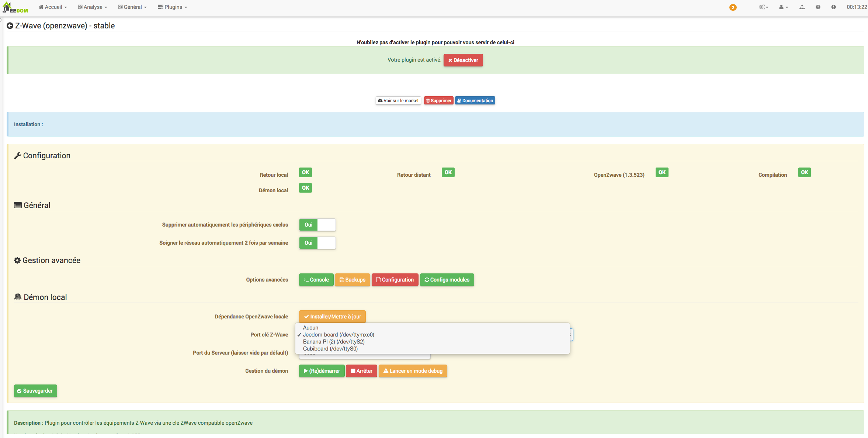Viewport: 868px width, 438px height.
Task: Toggle Supprimer automatiquement les périphériques exclus switch
Action: click(x=317, y=225)
